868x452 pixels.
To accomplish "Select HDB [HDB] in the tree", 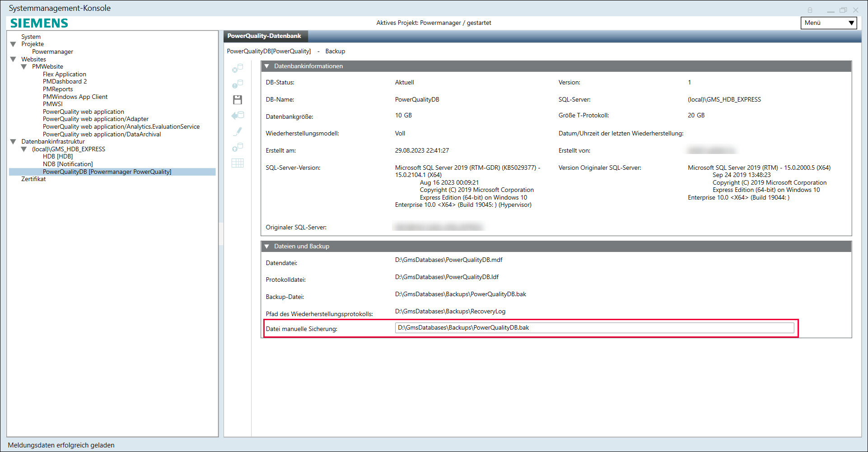I will click(58, 157).
